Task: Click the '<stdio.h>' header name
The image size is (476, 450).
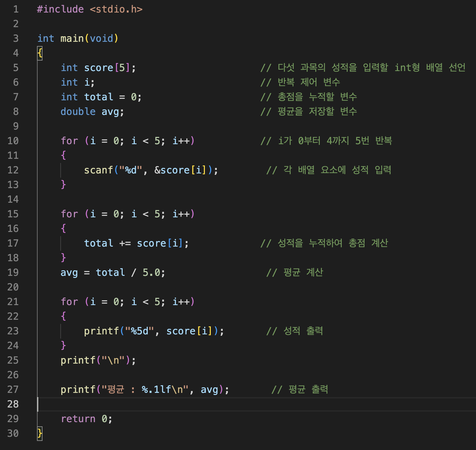Action: pos(116,9)
